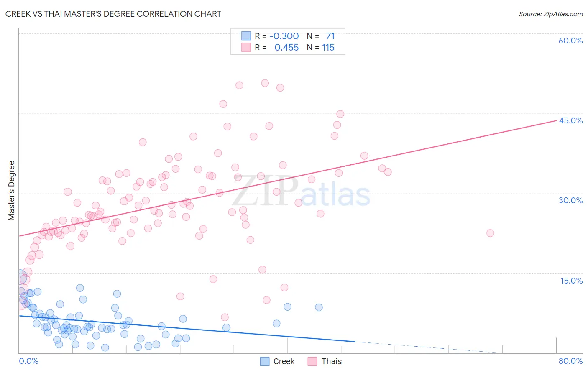
Task: Click the 80.0% x-axis label
Action: tap(570, 361)
